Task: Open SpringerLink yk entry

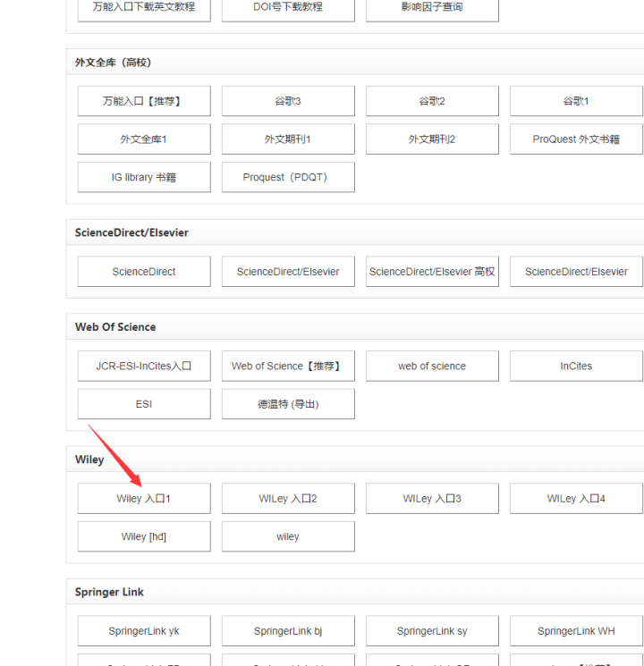Action: tap(144, 631)
